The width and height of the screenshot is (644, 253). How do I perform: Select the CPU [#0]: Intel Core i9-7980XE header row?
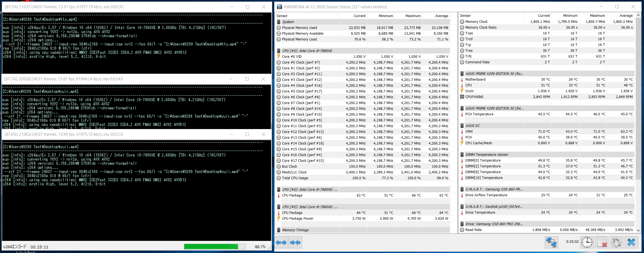pyautogui.click(x=363, y=51)
